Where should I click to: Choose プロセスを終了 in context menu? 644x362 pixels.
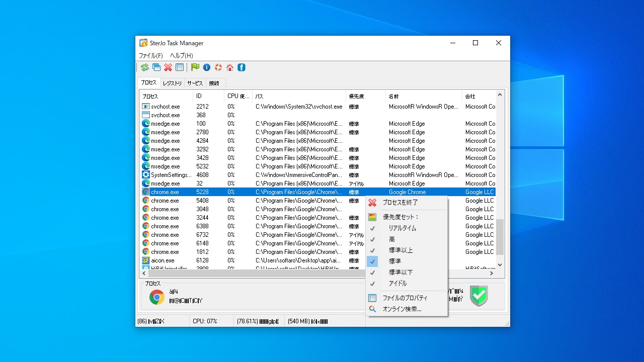[407, 203]
